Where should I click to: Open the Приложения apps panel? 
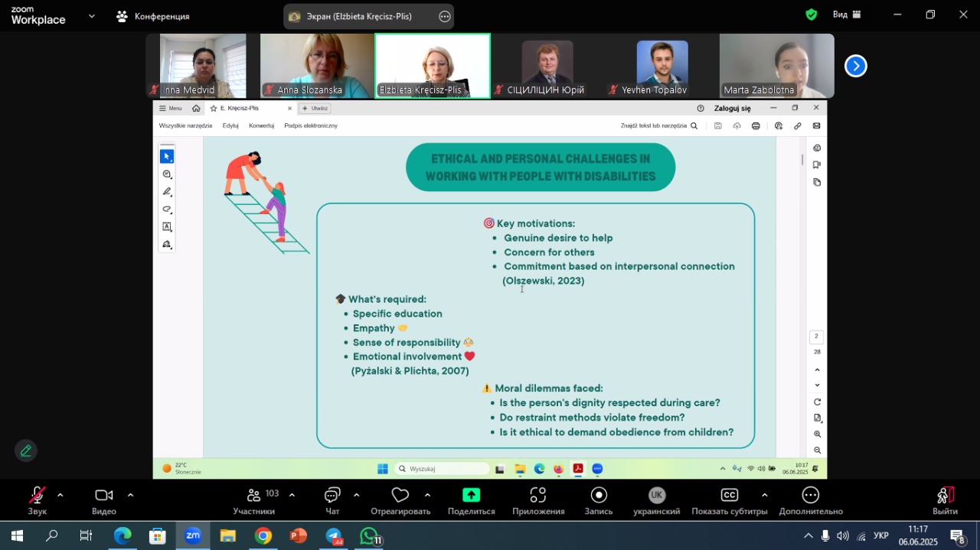(x=538, y=500)
